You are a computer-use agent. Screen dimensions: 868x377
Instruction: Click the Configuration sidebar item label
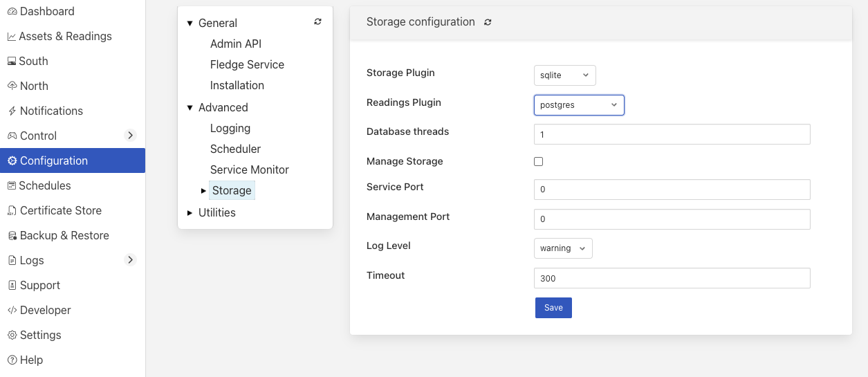54,160
